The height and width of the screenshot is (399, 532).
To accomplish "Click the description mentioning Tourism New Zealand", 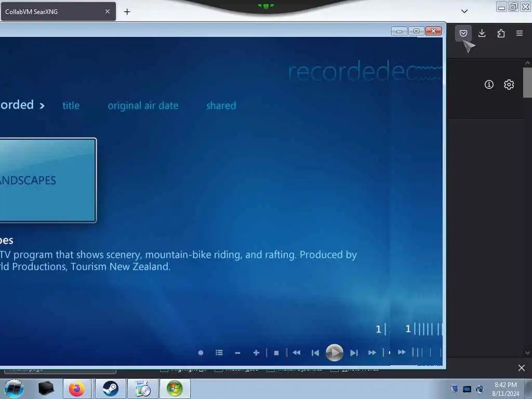I will pyautogui.click(x=178, y=261).
